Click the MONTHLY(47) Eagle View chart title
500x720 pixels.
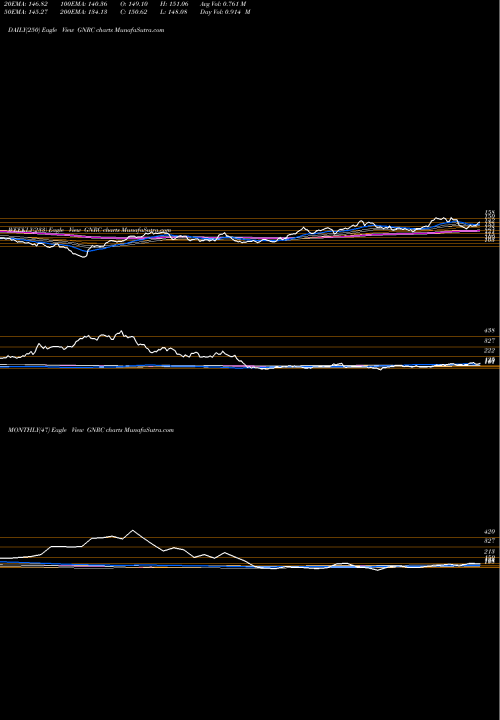click(x=91, y=430)
